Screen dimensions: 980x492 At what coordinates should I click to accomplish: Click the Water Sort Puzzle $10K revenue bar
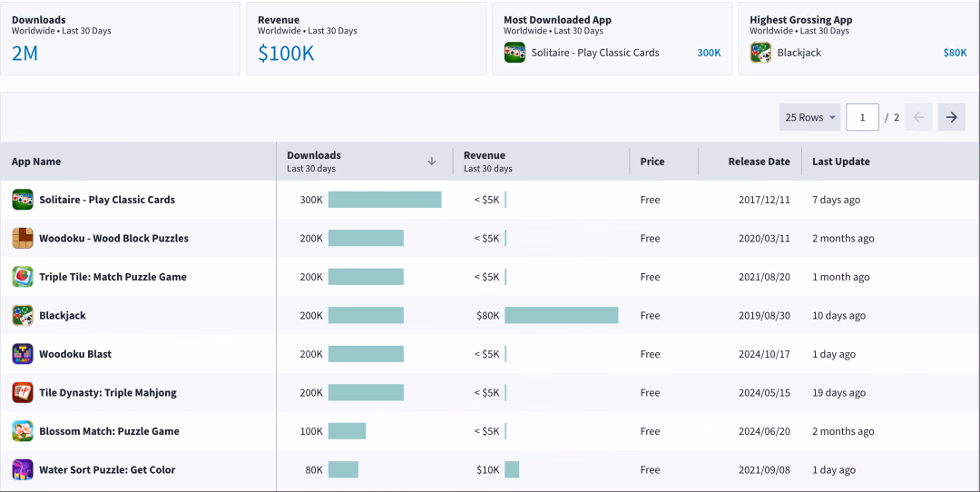512,469
